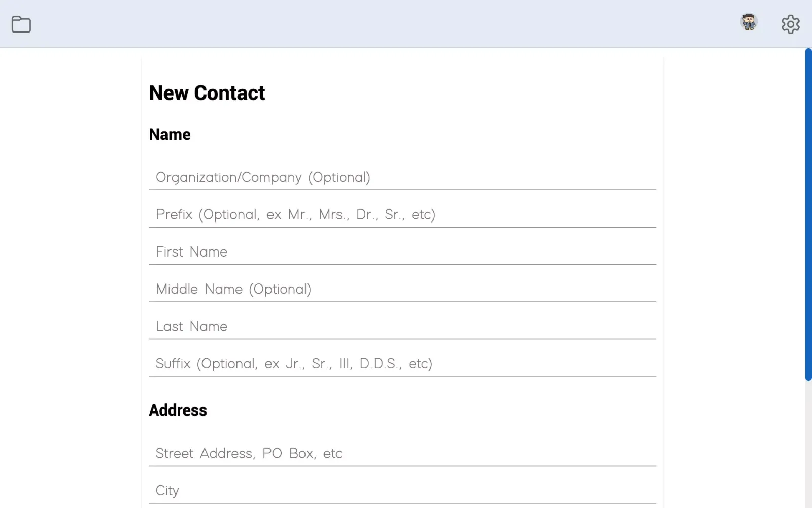Click into the City field
Image resolution: width=812 pixels, height=508 pixels.
[x=402, y=490]
